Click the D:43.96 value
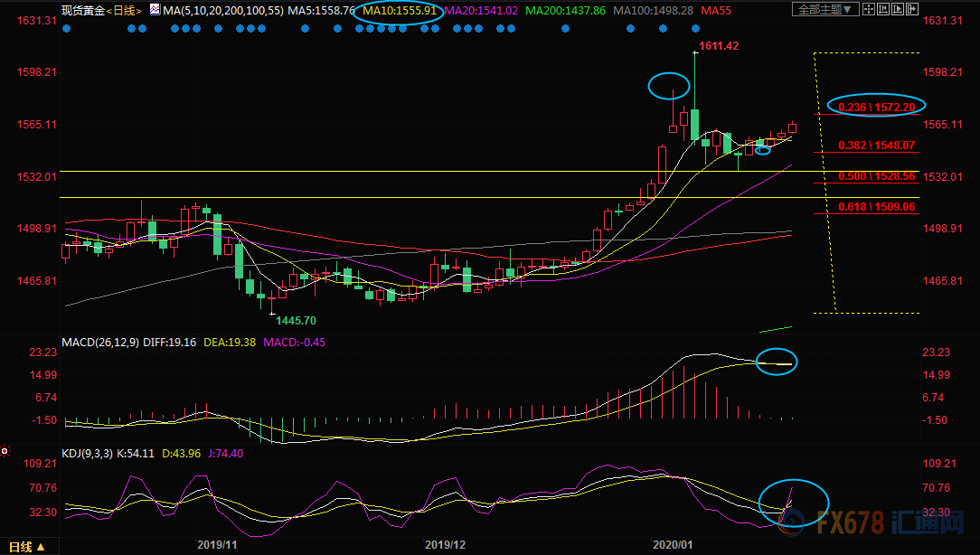980x555 pixels. point(182,454)
